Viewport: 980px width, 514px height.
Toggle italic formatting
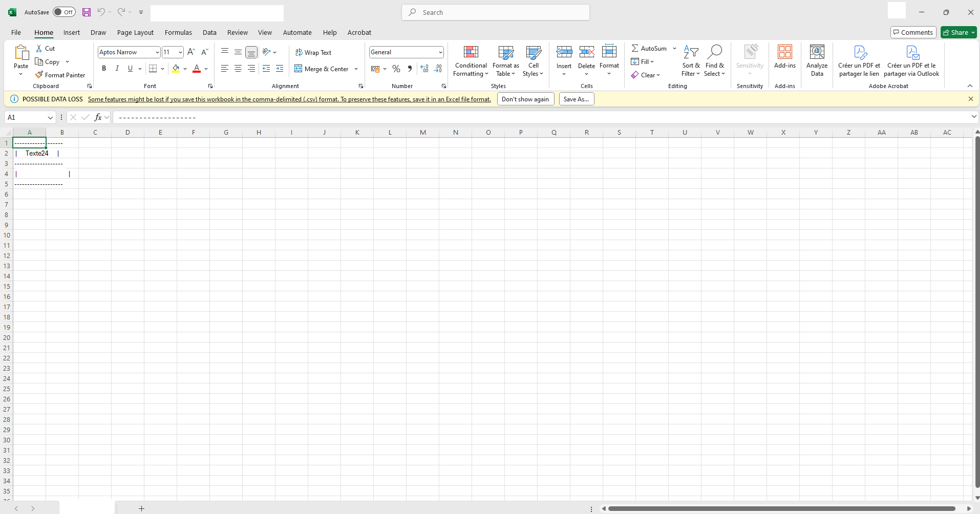117,68
